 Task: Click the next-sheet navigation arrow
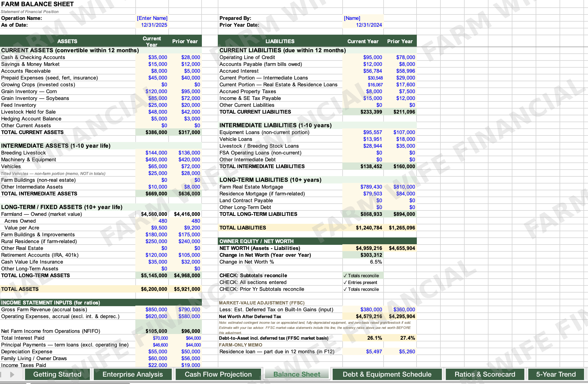pos(12,374)
